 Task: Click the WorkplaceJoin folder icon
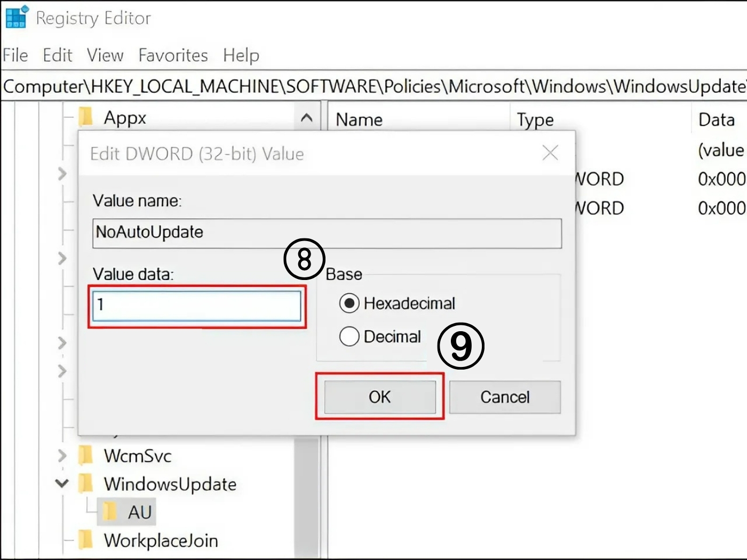[x=86, y=540]
